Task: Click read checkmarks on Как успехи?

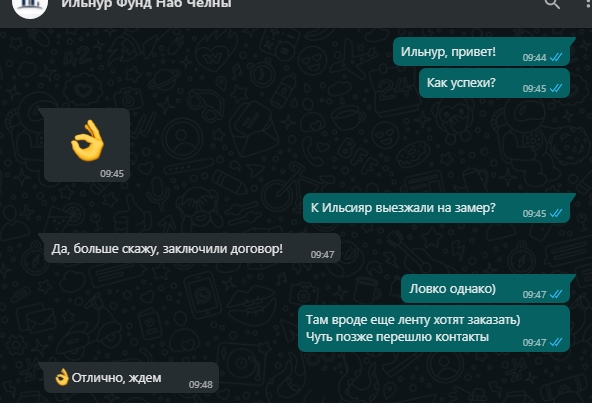Action: [x=556, y=88]
